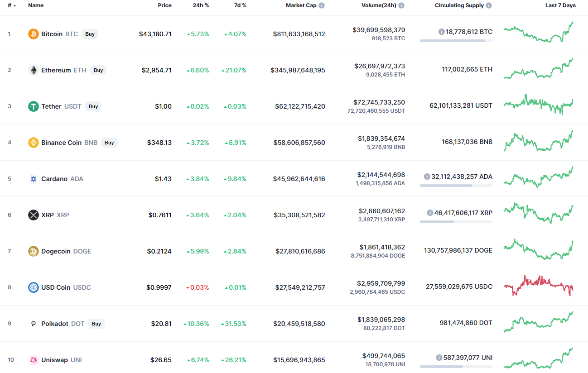Open the Ethereum diamond logo icon

[x=34, y=70]
